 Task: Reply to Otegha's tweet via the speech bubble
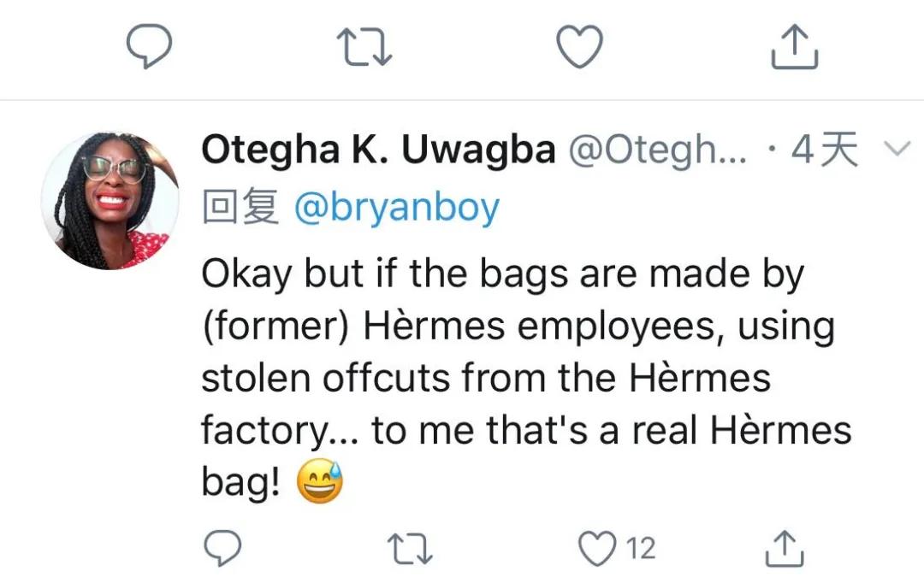click(x=223, y=548)
